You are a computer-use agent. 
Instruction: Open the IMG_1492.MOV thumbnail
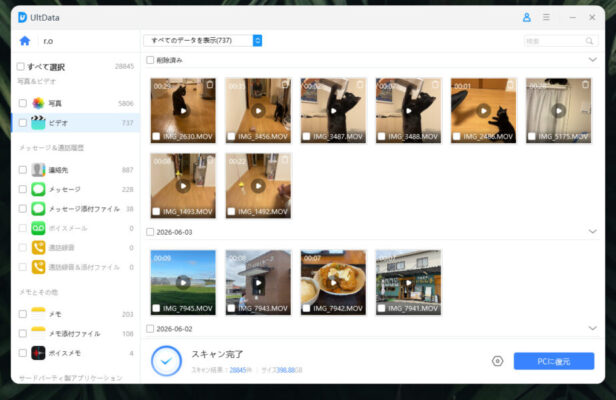pos(258,185)
